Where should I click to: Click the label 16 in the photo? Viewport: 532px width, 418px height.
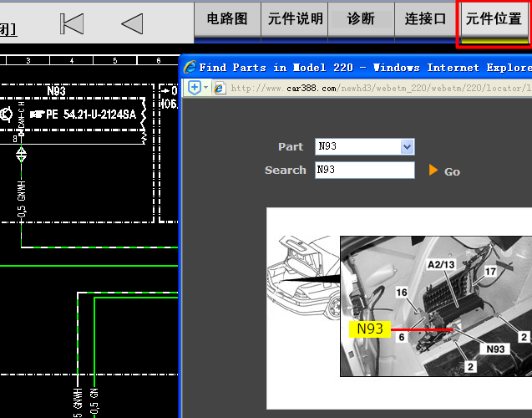(402, 293)
